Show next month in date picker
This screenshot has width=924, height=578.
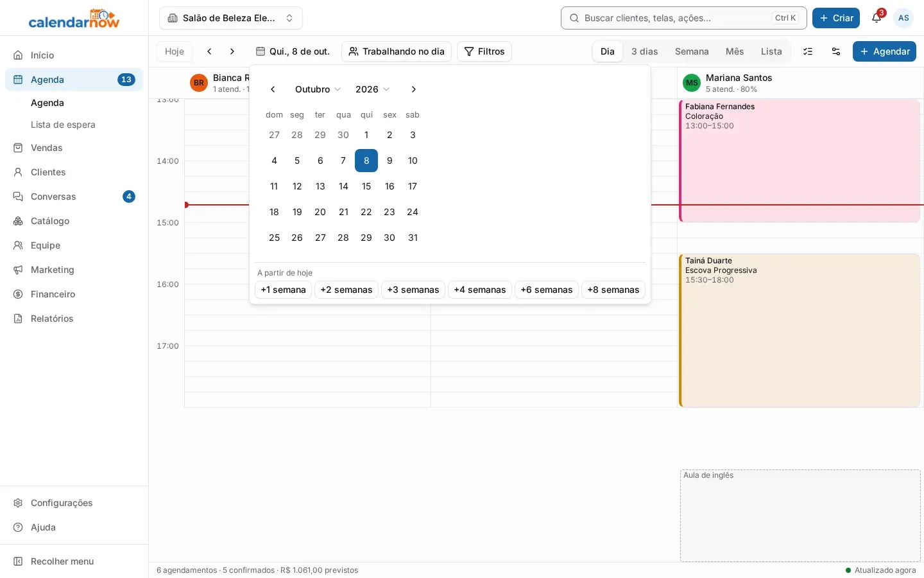pos(414,89)
